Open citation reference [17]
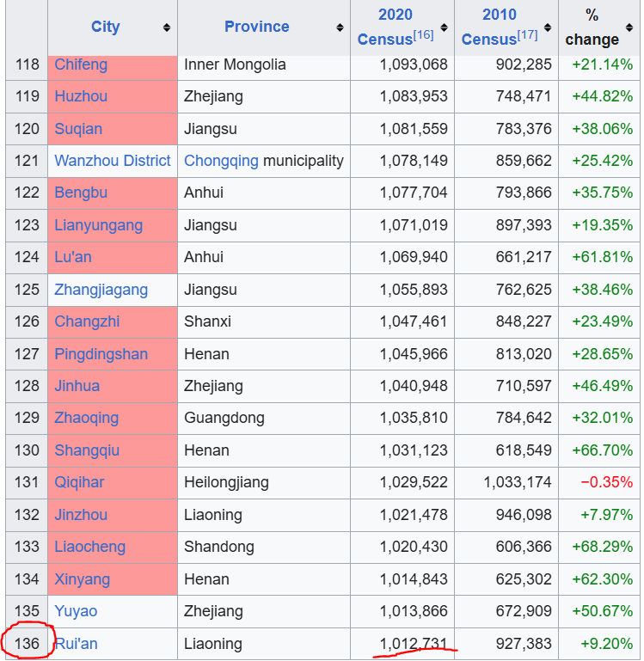The width and height of the screenshot is (644, 661). tap(528, 34)
